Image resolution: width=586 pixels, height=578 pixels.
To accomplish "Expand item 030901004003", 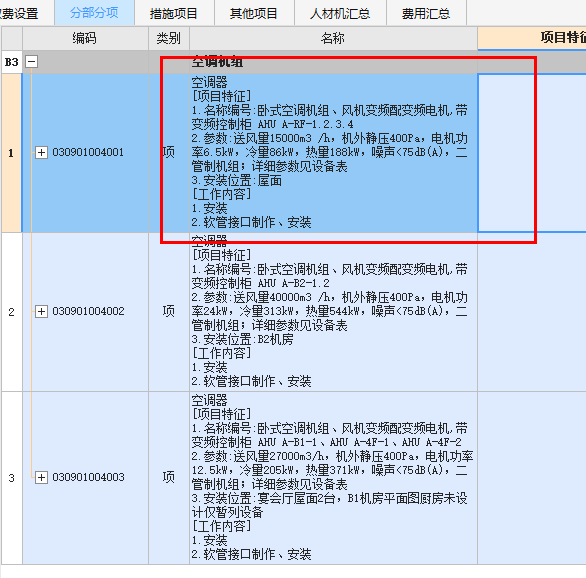I will coord(41,477).
